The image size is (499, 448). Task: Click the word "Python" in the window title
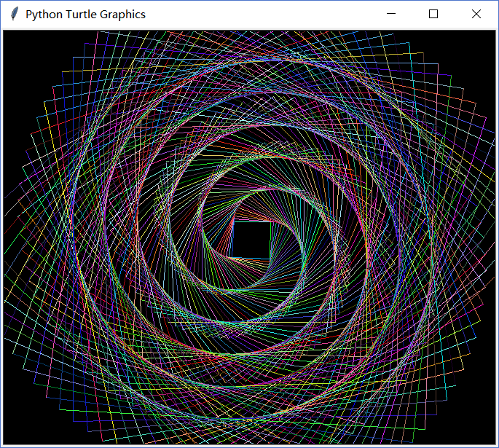(42, 15)
